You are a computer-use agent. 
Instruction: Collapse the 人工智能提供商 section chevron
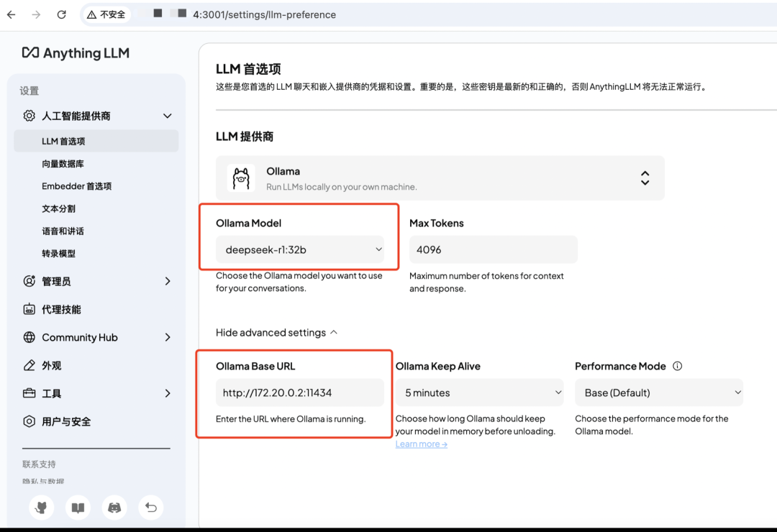pos(168,116)
